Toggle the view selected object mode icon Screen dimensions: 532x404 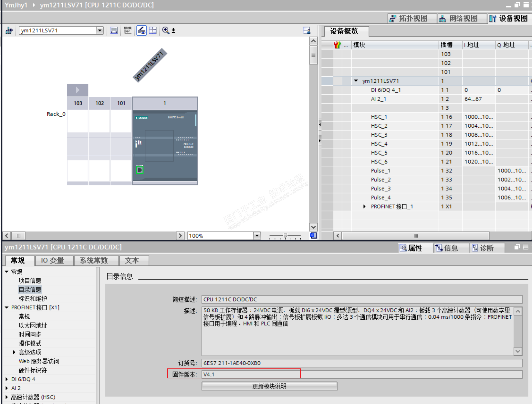click(141, 31)
